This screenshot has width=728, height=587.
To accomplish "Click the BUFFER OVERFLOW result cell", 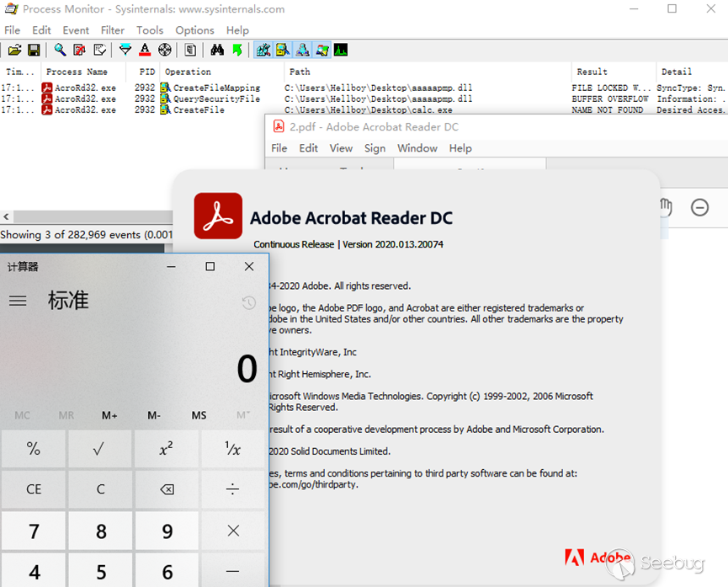I will point(610,99).
